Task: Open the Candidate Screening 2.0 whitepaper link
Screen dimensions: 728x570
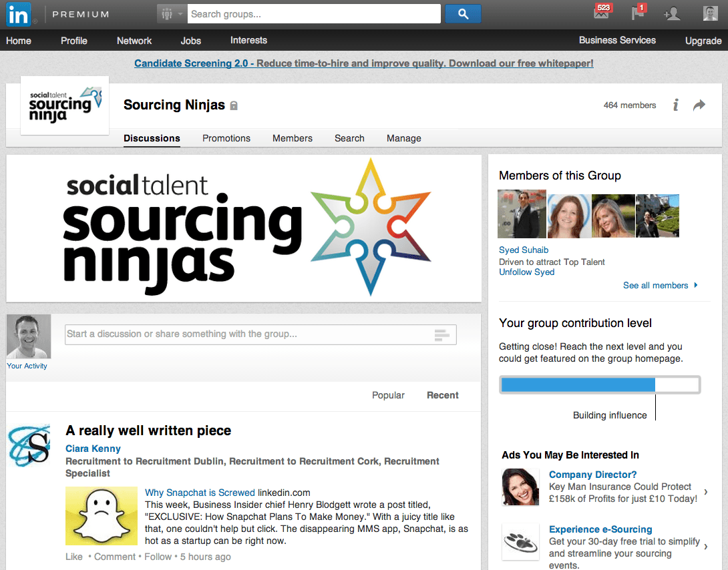Action: point(364,63)
